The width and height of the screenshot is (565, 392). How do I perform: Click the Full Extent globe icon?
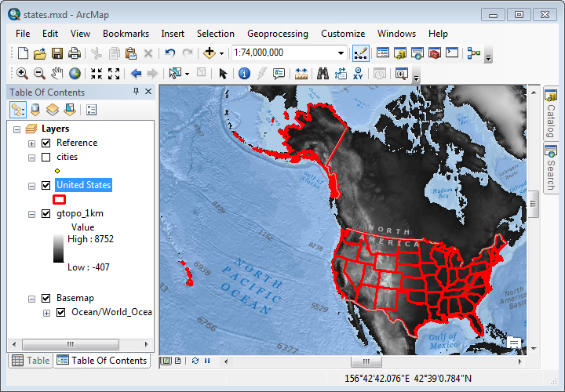coord(75,74)
